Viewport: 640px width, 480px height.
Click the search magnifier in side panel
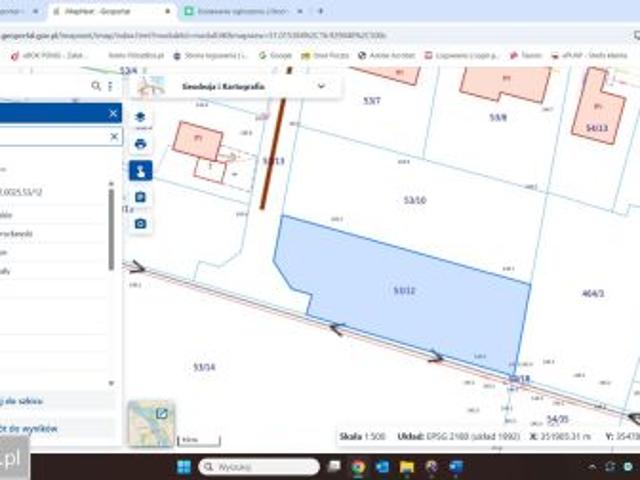[96, 87]
